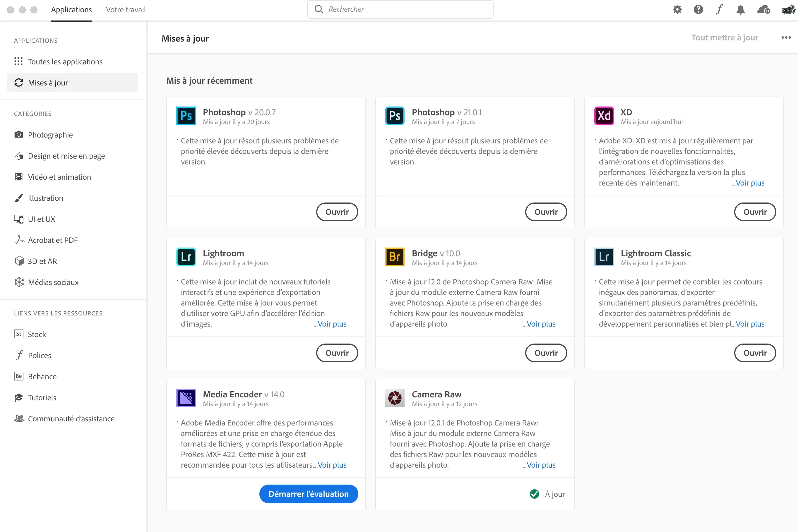Select Toutes les applications in the sidebar
This screenshot has width=798, height=532.
tap(65, 62)
